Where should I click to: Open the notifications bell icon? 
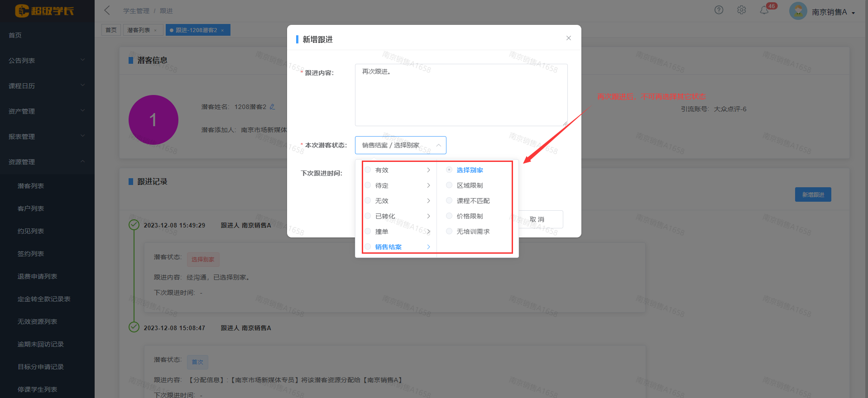(764, 10)
